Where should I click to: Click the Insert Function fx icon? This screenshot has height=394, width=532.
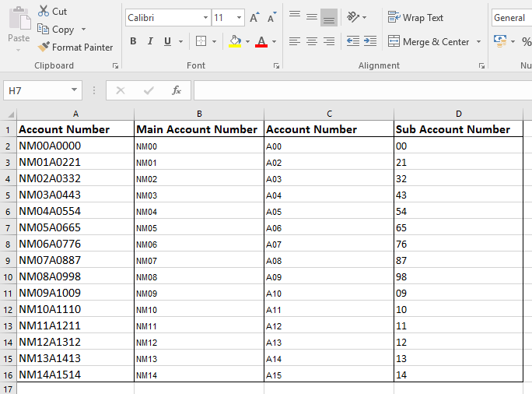pos(177,90)
